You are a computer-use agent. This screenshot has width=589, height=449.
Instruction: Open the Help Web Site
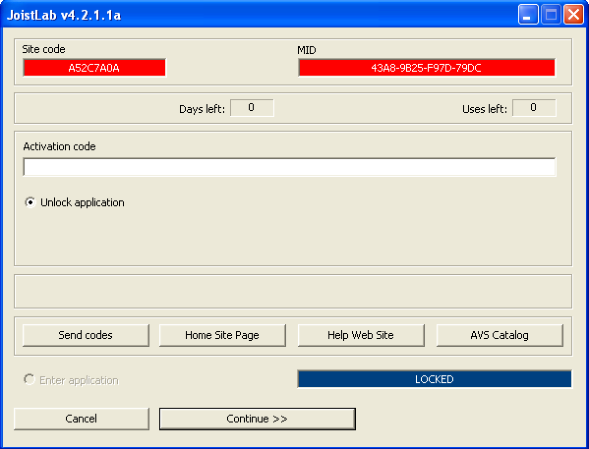(361, 335)
